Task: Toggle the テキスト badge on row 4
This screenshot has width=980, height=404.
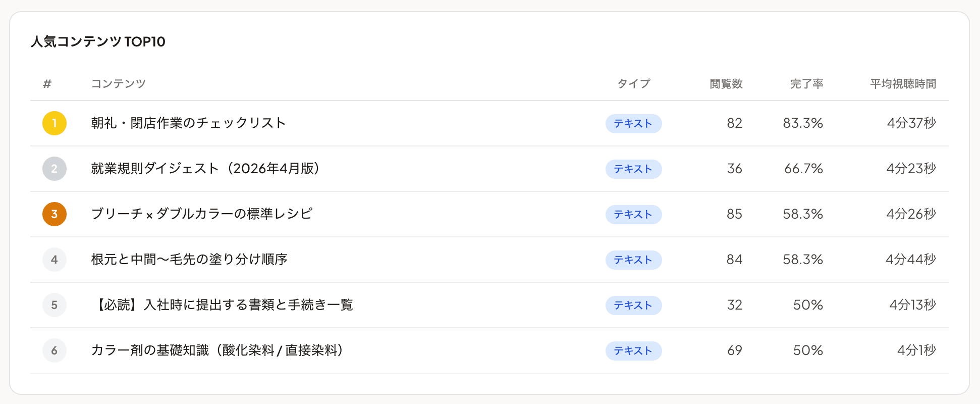Action: [633, 260]
